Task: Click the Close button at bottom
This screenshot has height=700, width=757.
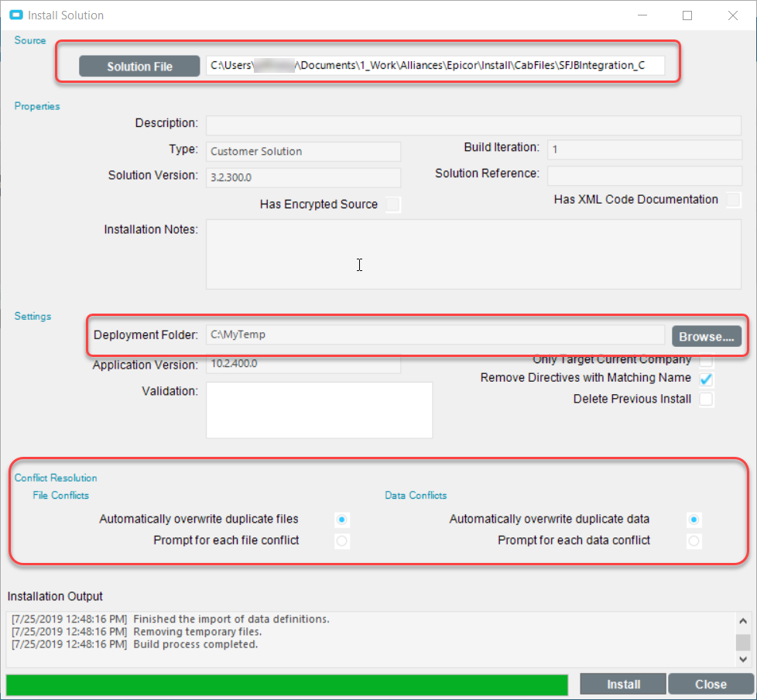Action: click(710, 685)
